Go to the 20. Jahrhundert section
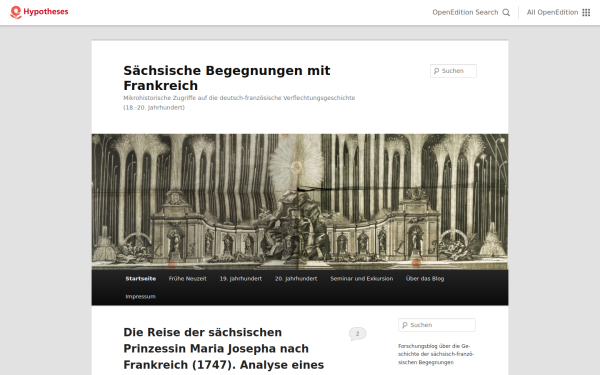Viewport: 600px width, 375px height. (x=296, y=279)
